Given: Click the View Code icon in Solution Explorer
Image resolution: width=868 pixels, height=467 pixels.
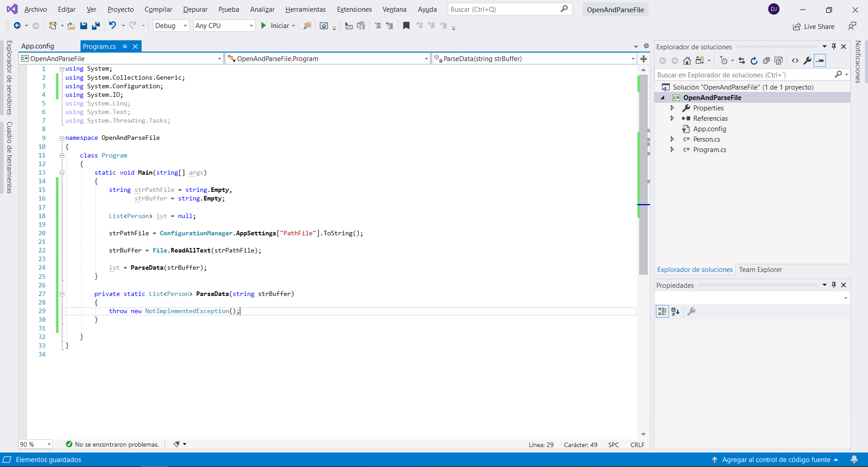Looking at the screenshot, I should pyautogui.click(x=795, y=61).
